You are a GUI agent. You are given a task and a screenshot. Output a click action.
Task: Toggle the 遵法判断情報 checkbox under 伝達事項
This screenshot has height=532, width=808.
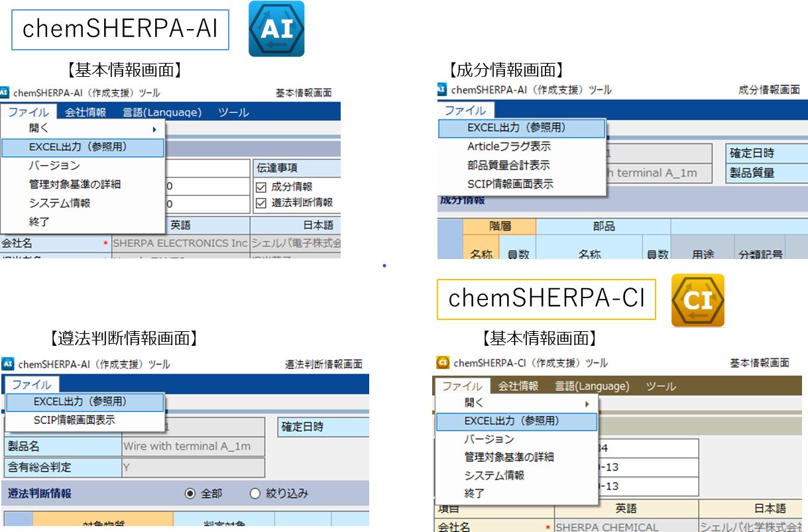click(260, 203)
